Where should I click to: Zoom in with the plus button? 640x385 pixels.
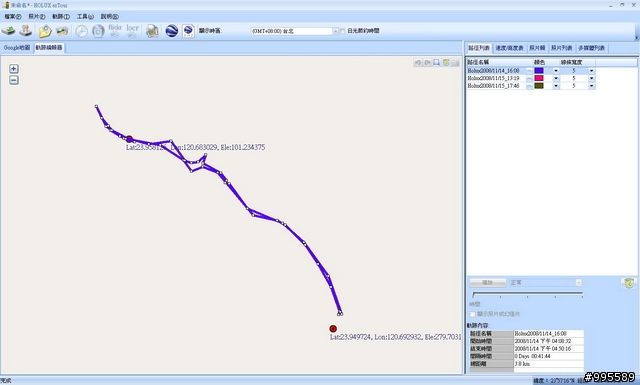[13, 69]
